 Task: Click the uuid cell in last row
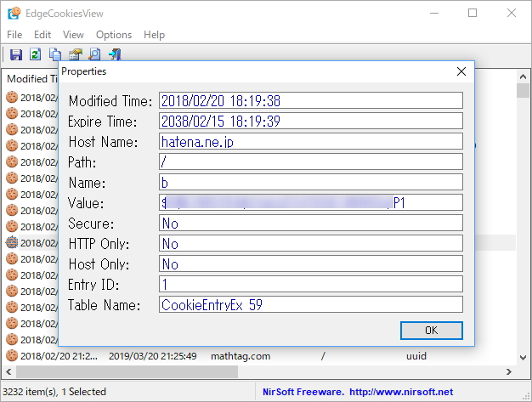(416, 356)
